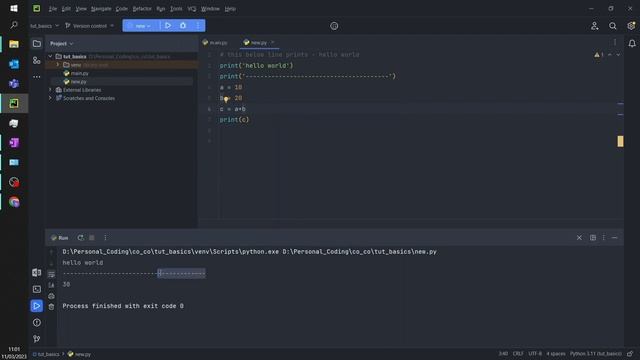Open the VCS menu
Screen dimensions: 640x360
pos(192,9)
